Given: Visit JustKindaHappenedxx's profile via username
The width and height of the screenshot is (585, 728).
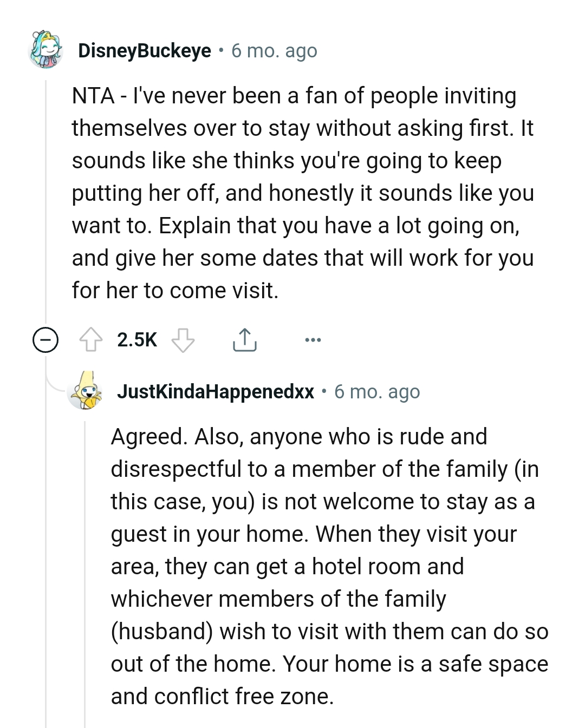Looking at the screenshot, I should tap(215, 391).
